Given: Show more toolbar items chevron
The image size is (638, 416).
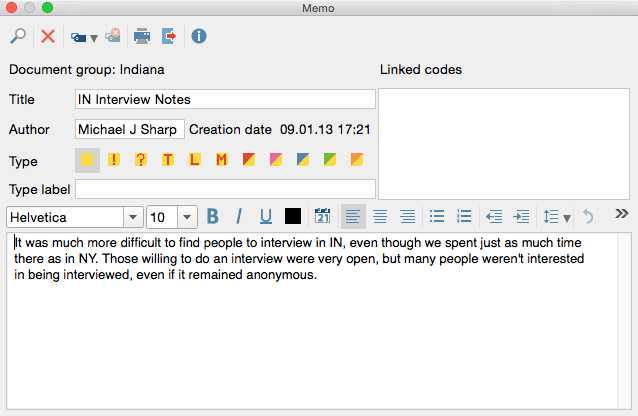Looking at the screenshot, I should click(x=621, y=213).
